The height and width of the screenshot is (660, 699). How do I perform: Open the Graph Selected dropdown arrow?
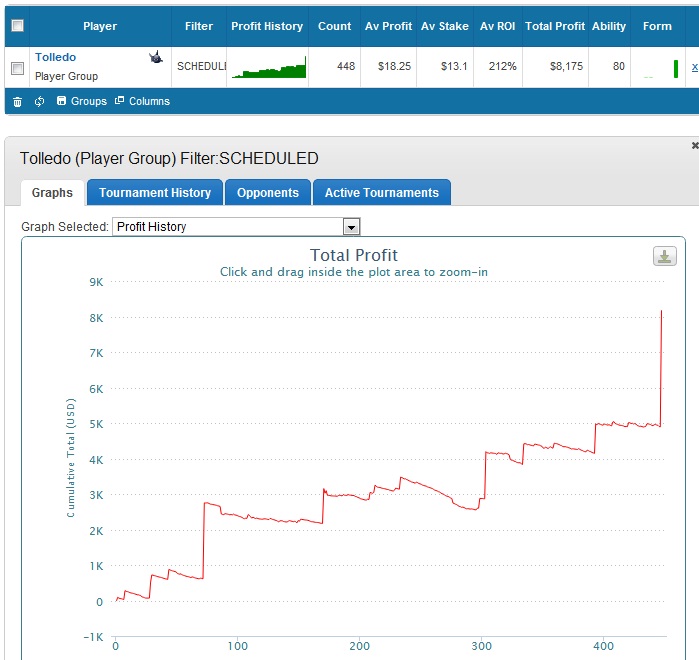click(351, 227)
